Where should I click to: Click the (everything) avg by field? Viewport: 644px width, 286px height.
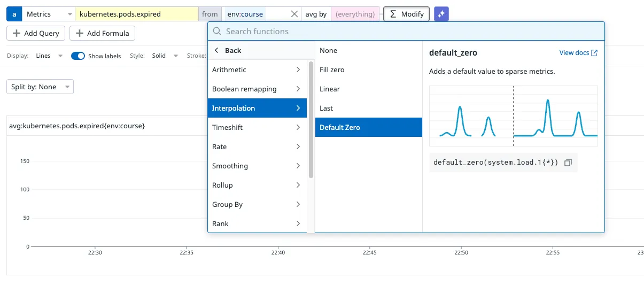pyautogui.click(x=355, y=14)
